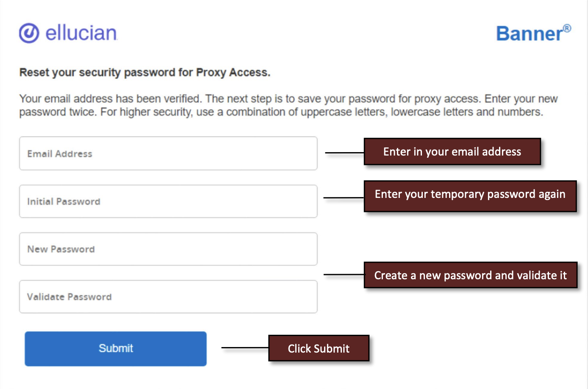
Task: Select the Email Address input field
Action: coord(168,153)
